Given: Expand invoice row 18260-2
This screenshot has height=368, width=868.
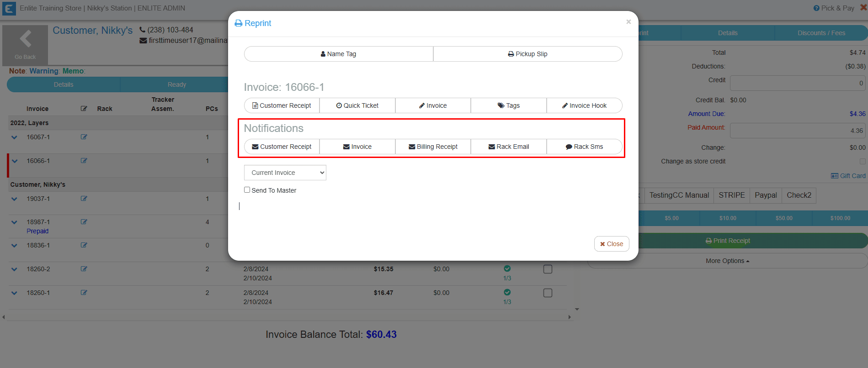Looking at the screenshot, I should pos(14,269).
